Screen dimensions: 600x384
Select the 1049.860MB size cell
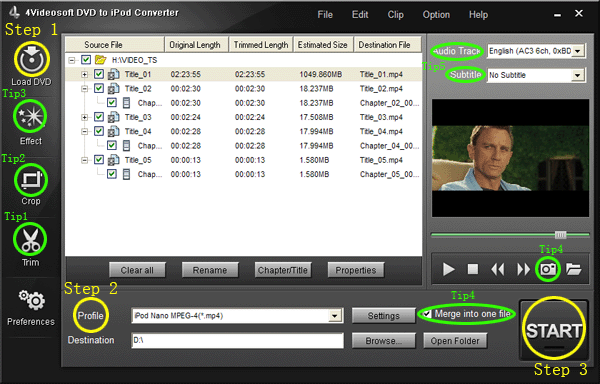coord(320,74)
